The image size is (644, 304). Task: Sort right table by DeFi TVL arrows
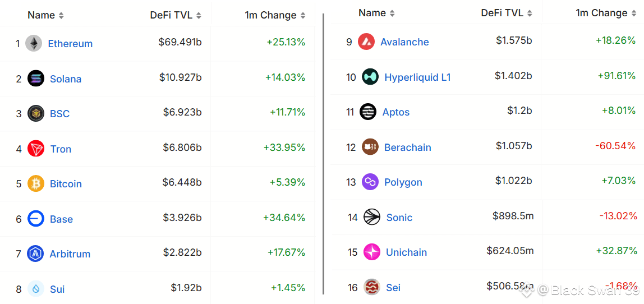[530, 13]
